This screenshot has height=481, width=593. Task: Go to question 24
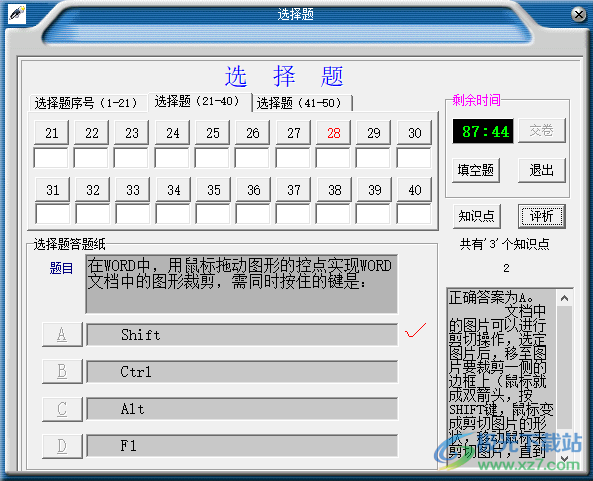172,133
